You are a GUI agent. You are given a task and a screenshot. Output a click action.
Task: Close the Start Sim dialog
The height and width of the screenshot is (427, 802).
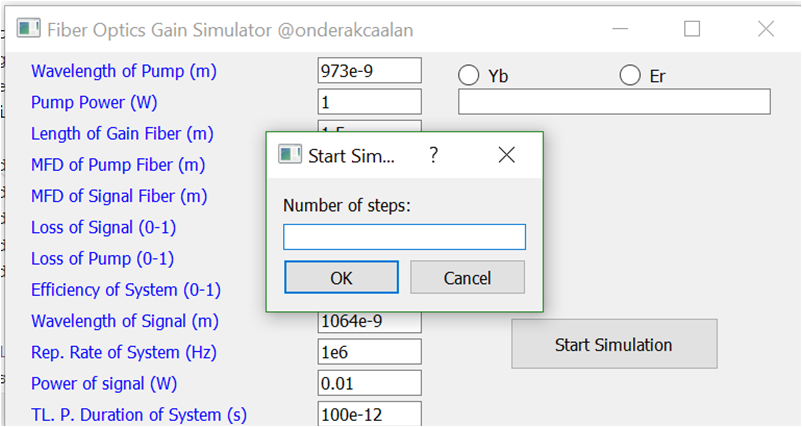coord(506,155)
